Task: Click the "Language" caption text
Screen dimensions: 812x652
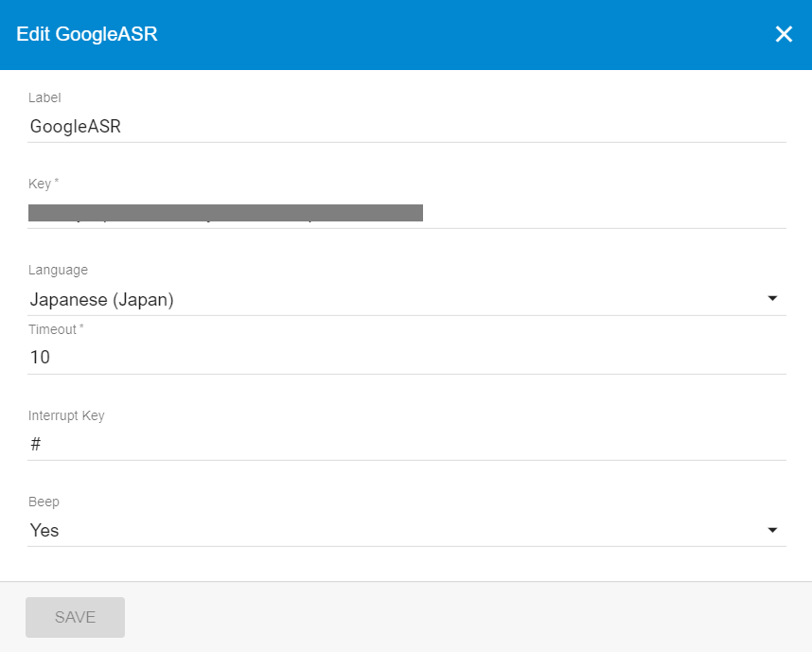Action: (x=58, y=271)
